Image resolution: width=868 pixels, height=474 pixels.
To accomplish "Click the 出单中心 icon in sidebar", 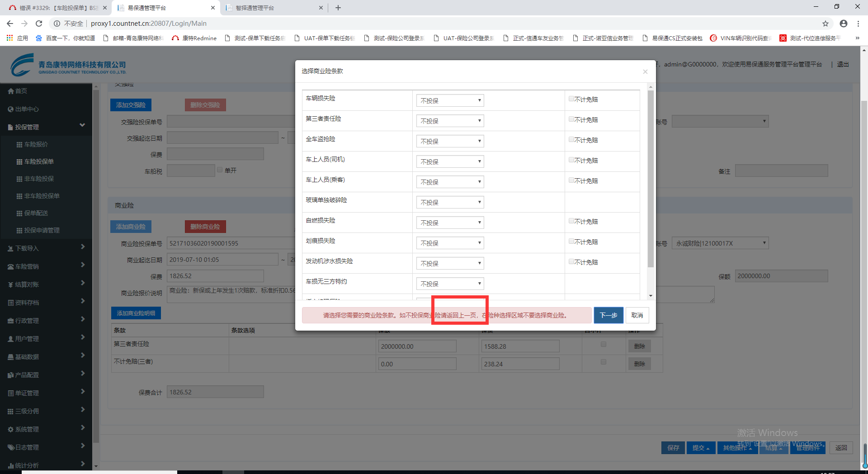I will [11, 109].
